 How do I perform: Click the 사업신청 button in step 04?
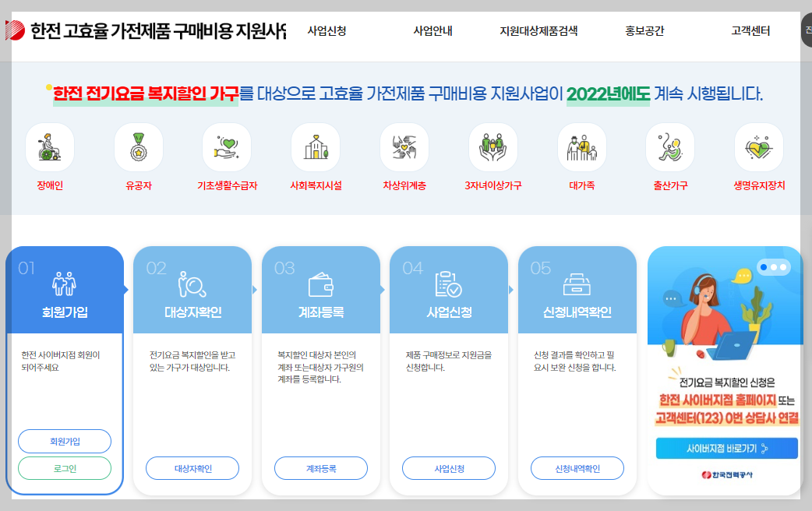pos(449,468)
